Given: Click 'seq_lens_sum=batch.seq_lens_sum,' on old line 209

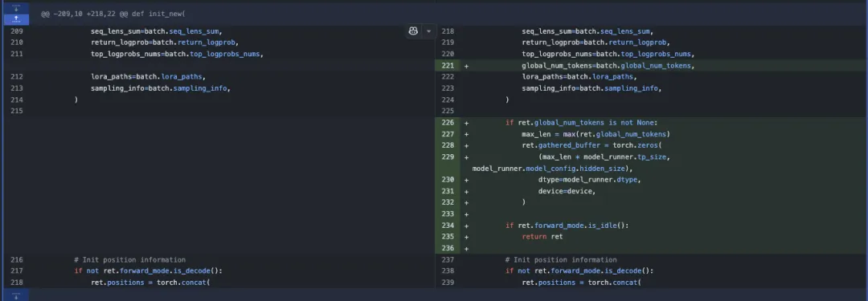Looking at the screenshot, I should pyautogui.click(x=157, y=31).
